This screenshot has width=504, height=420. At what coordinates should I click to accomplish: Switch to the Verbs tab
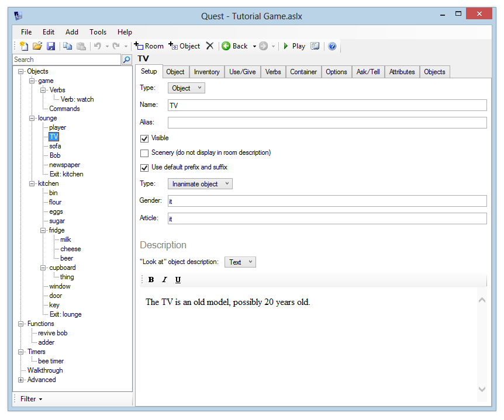(x=273, y=72)
